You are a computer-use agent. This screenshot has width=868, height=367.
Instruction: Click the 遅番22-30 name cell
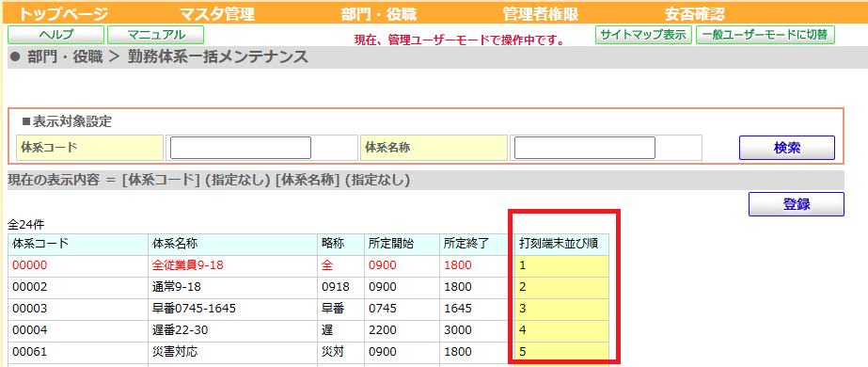232,330
